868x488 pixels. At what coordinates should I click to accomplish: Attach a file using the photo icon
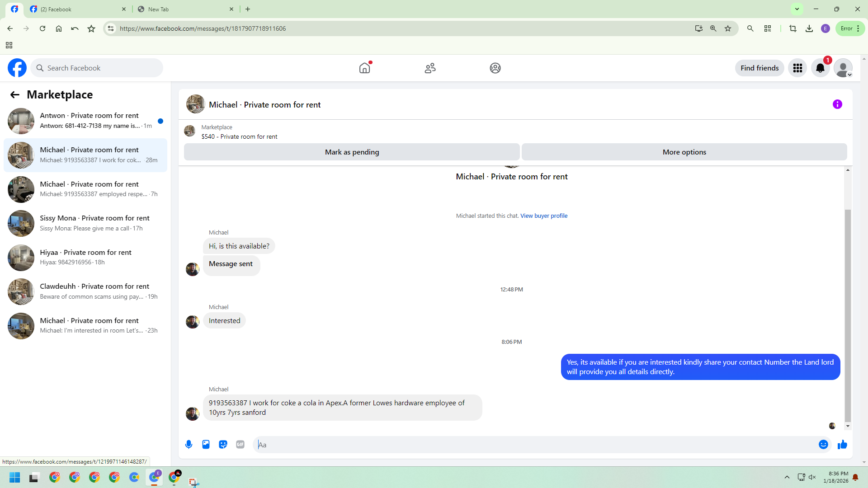coord(206,445)
